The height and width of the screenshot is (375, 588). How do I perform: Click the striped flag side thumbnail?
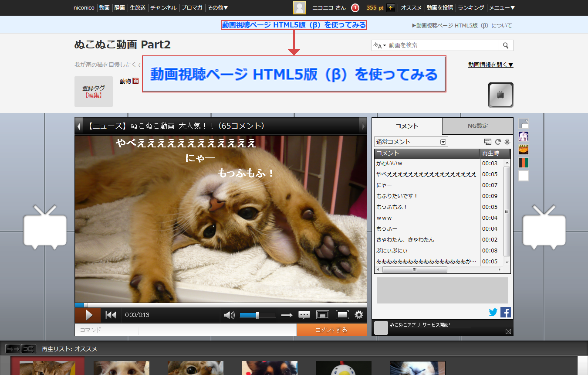tap(524, 163)
